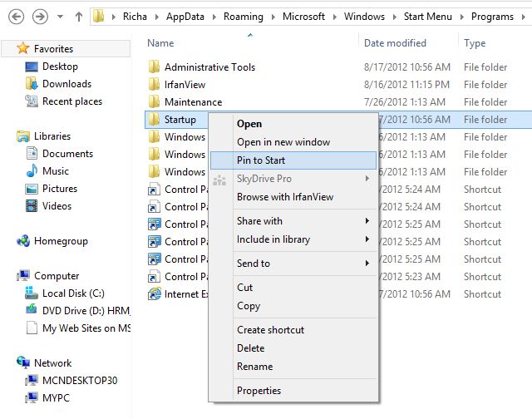Screen dimensions: 532x419
Task: Select the Maintenance folder icon
Action: [x=154, y=101]
